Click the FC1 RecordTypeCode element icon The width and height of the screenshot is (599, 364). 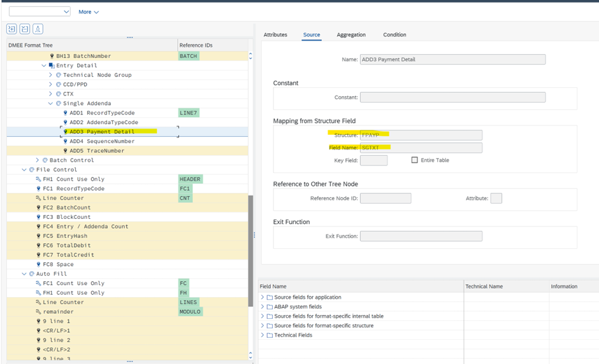pyautogui.click(x=39, y=188)
